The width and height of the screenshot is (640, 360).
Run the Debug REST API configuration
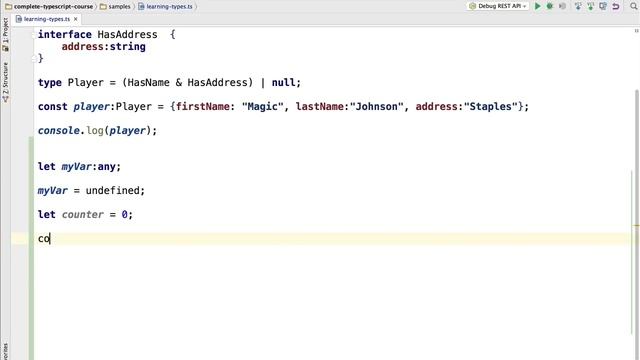pos(538,6)
